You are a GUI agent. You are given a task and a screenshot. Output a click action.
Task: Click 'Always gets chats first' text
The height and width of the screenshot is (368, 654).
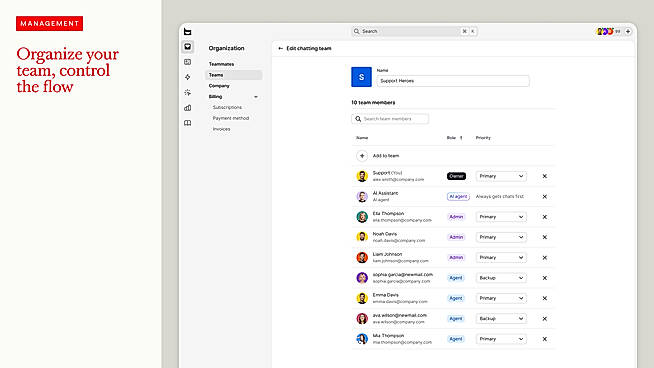500,197
